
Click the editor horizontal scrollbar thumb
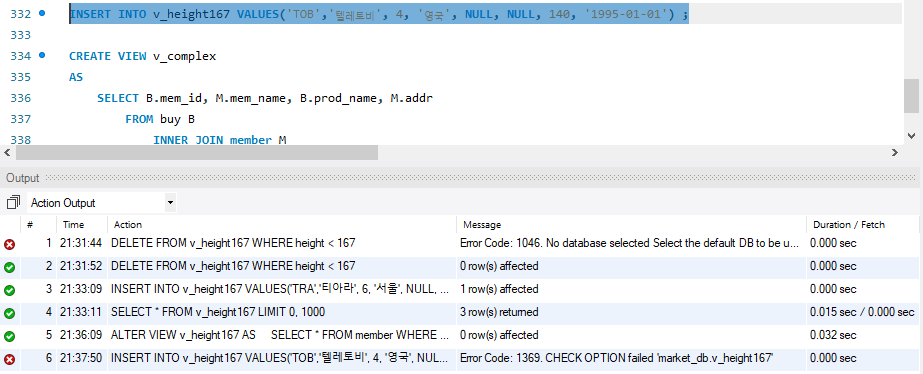click(197, 153)
